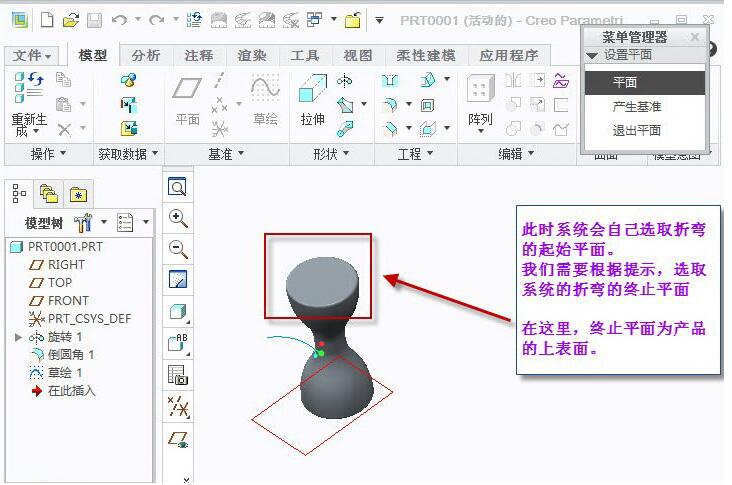Expand the 旋转 1 feature node

(18, 337)
